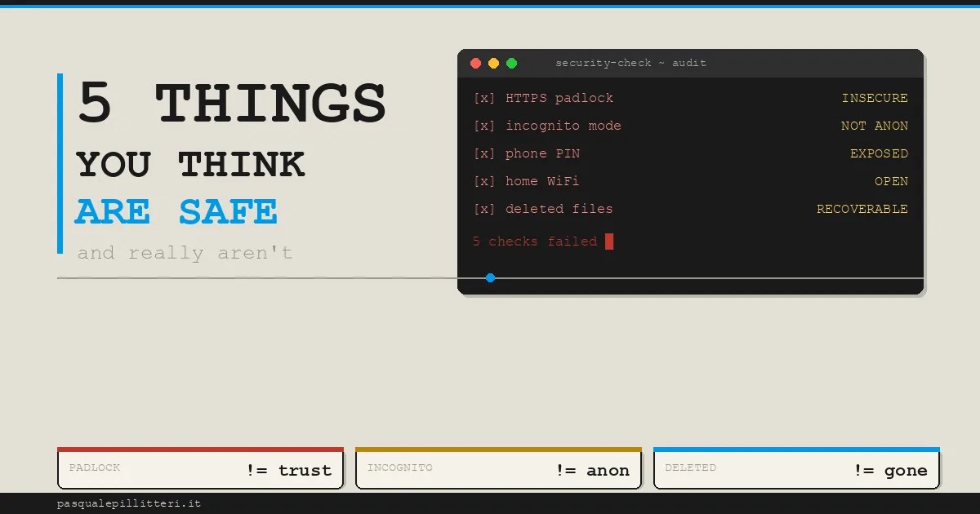Open the pasqualepillitteri.it link in footer
The image size is (980, 514).
click(129, 503)
